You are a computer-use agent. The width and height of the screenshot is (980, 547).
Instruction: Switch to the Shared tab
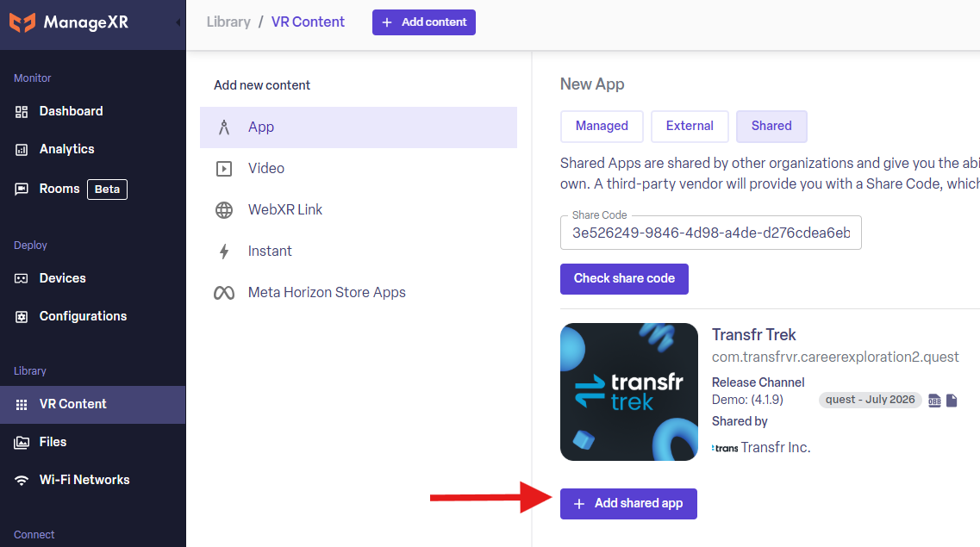771,126
